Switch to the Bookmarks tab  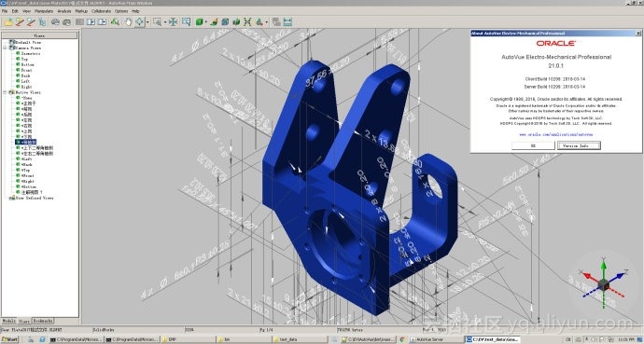pos(43,321)
